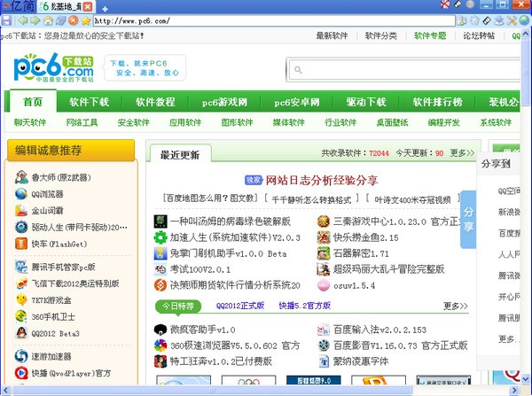
Task: Open the browser home page icon
Action: pos(48,20)
